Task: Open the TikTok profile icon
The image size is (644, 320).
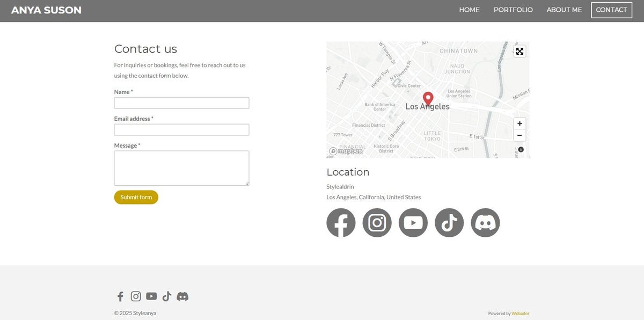Action: point(449,222)
